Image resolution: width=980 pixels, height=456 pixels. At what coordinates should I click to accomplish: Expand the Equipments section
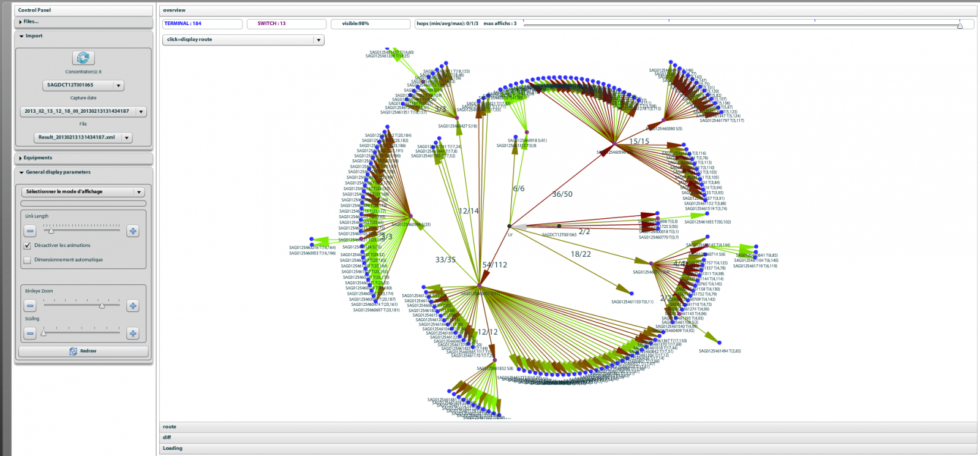[37, 158]
